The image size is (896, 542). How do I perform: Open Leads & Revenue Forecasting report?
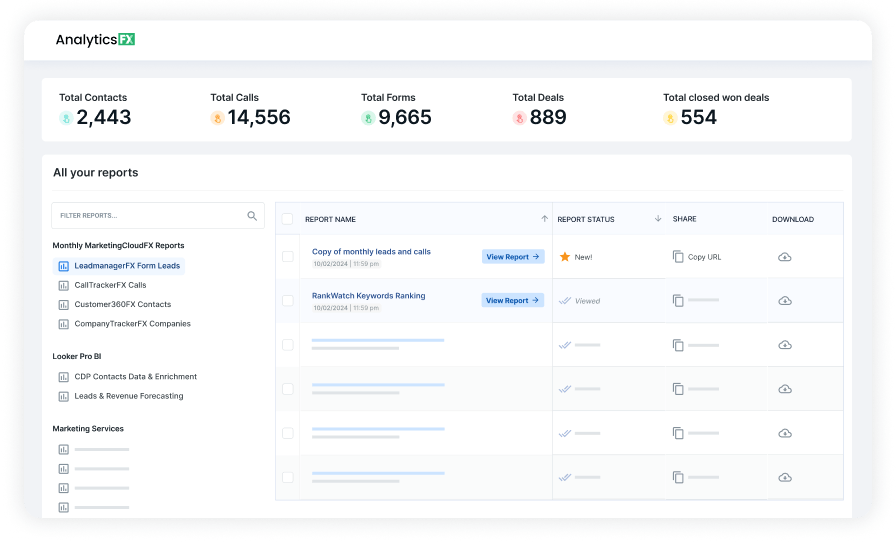click(129, 396)
